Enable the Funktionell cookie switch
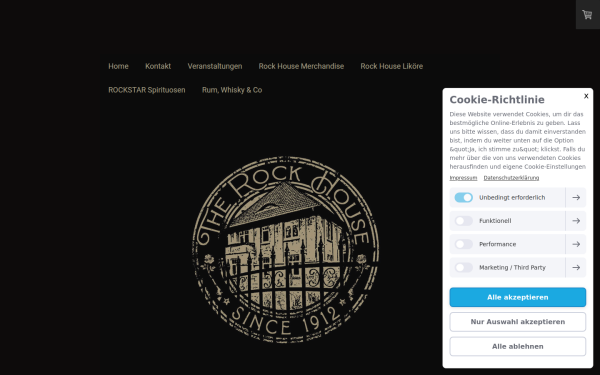The width and height of the screenshot is (600, 375). pos(463,221)
